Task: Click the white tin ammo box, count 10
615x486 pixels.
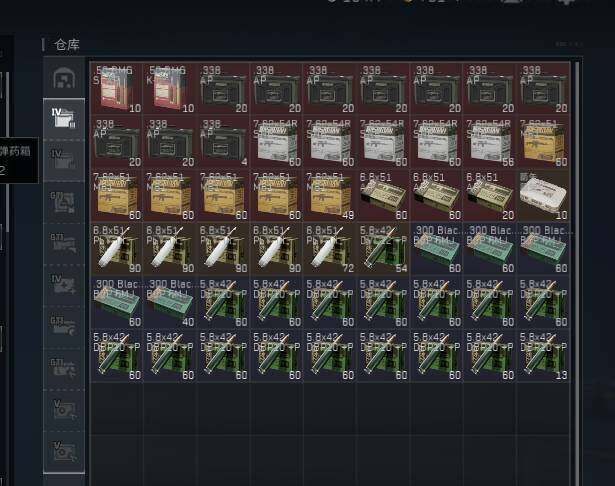Action: 543,195
